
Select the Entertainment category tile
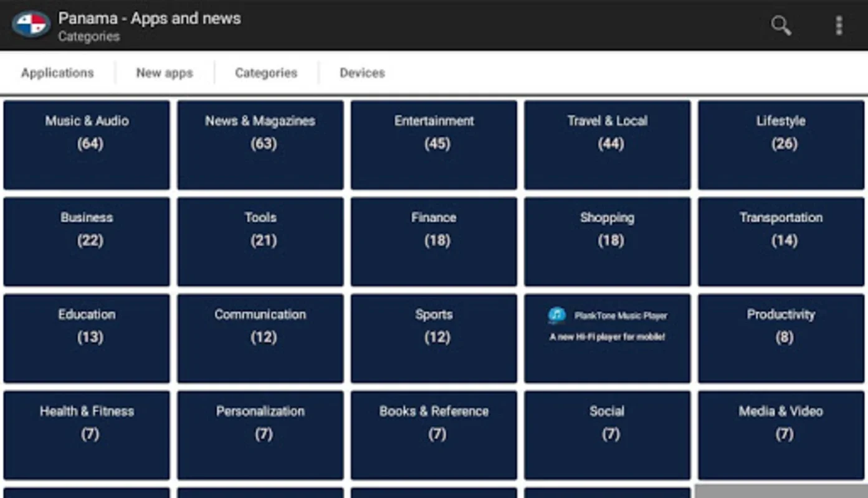[x=434, y=145]
